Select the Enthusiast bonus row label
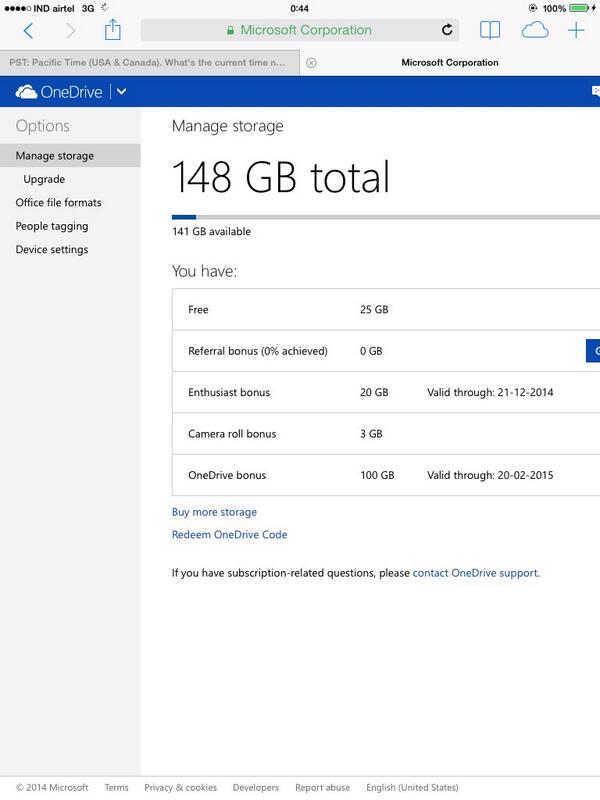This screenshot has width=600, height=800. (229, 392)
